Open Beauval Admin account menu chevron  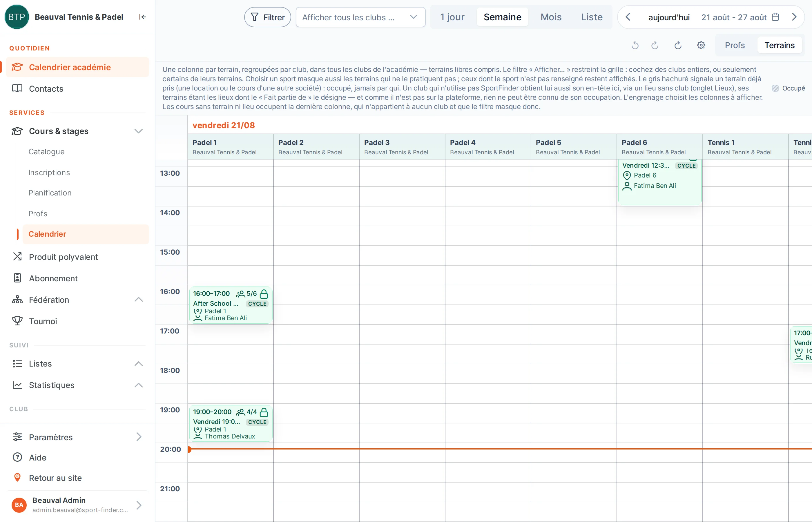[x=138, y=505]
